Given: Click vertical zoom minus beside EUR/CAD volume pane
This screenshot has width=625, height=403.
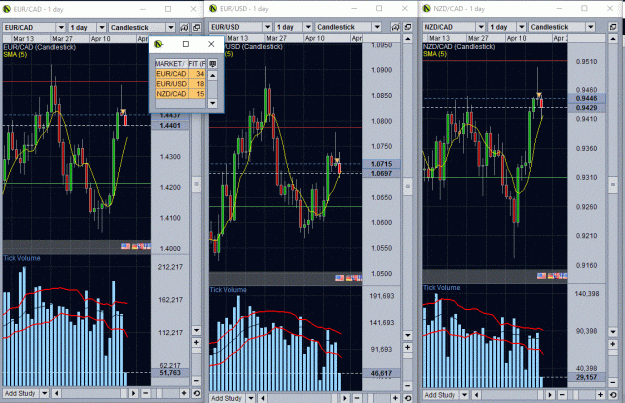Looking at the screenshot, I should tap(197, 381).
